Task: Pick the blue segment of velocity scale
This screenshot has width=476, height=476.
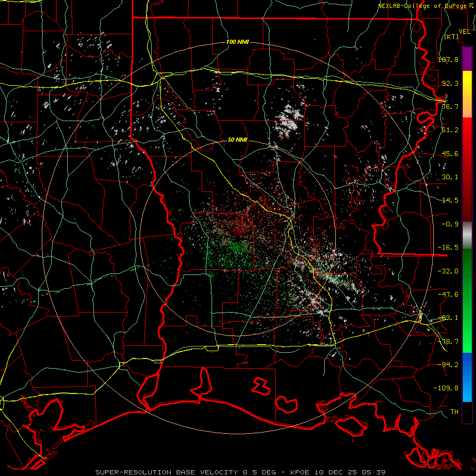Action: (x=467, y=377)
